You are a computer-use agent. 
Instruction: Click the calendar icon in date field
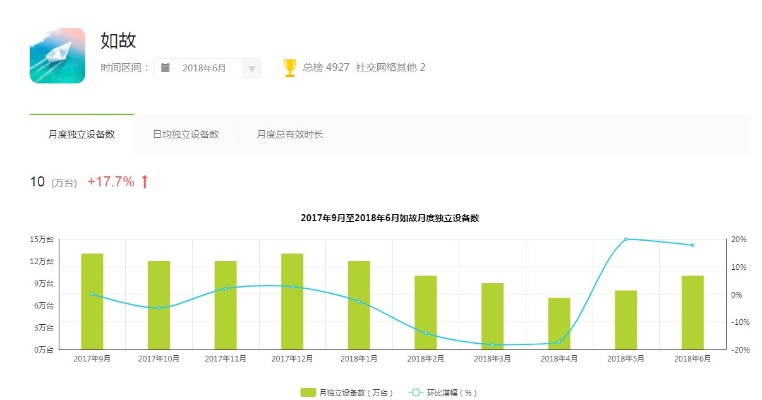click(165, 68)
